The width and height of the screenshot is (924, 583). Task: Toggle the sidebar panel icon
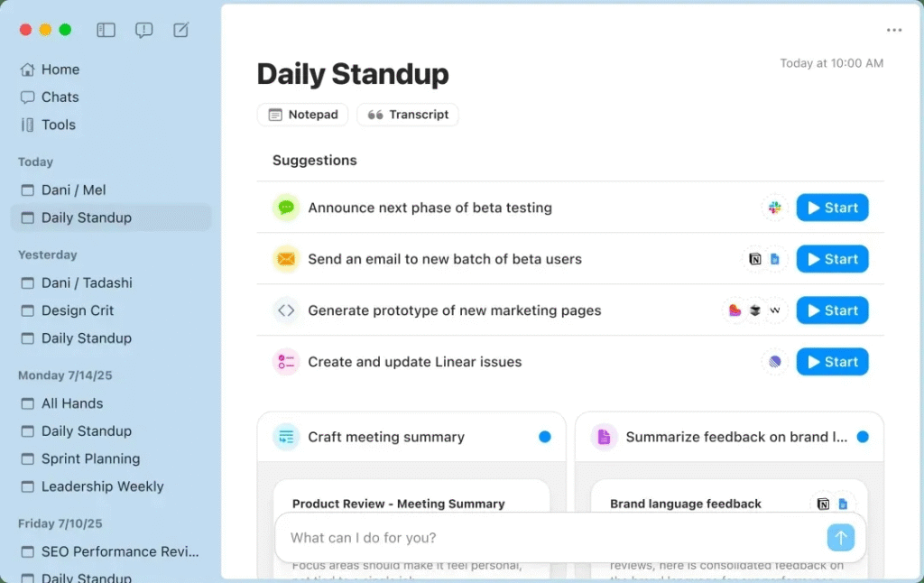click(x=106, y=30)
